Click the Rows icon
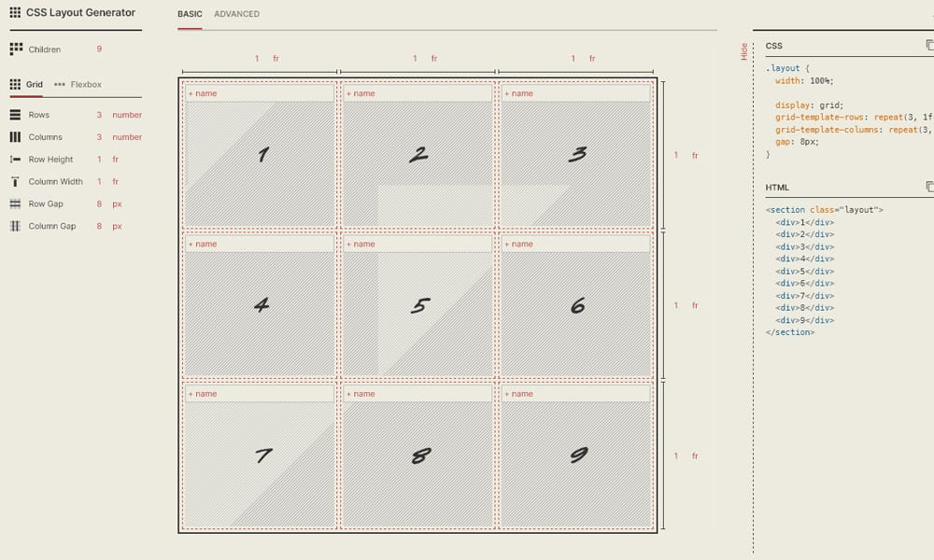This screenshot has height=560, width=934. pos(16,114)
